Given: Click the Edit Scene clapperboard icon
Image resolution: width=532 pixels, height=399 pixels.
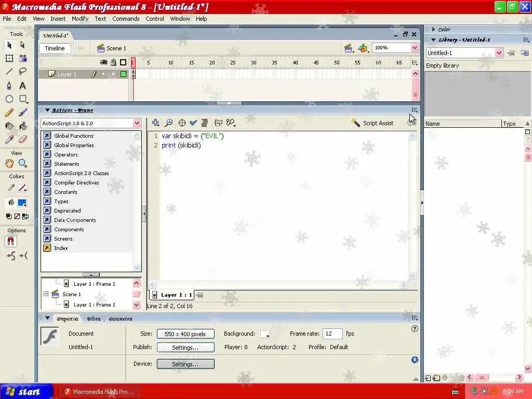Looking at the screenshot, I should pyautogui.click(x=349, y=48).
